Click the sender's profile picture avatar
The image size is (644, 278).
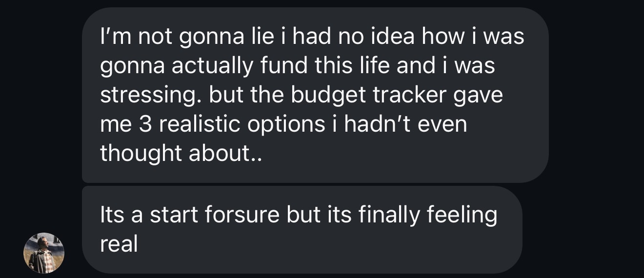[44, 253]
